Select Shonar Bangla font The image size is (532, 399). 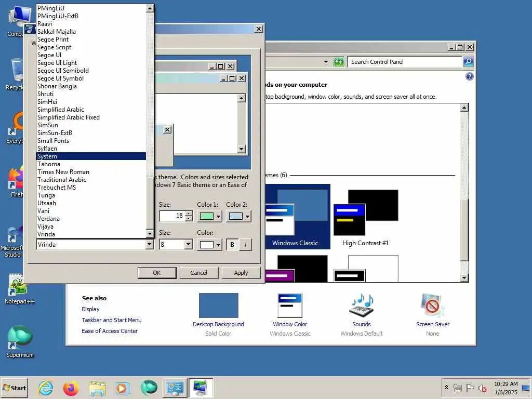click(x=91, y=86)
